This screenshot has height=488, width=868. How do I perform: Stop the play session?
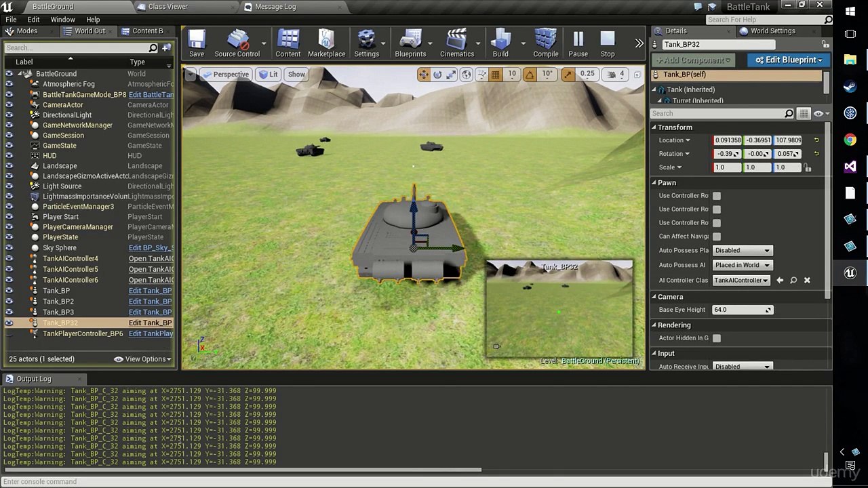point(608,44)
